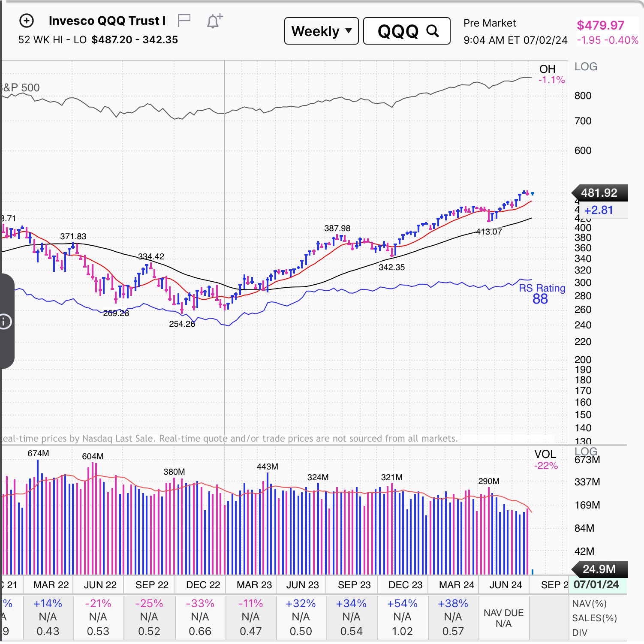This screenshot has width=644, height=644.
Task: Click the 254.26 low price annotation
Action: tap(182, 324)
